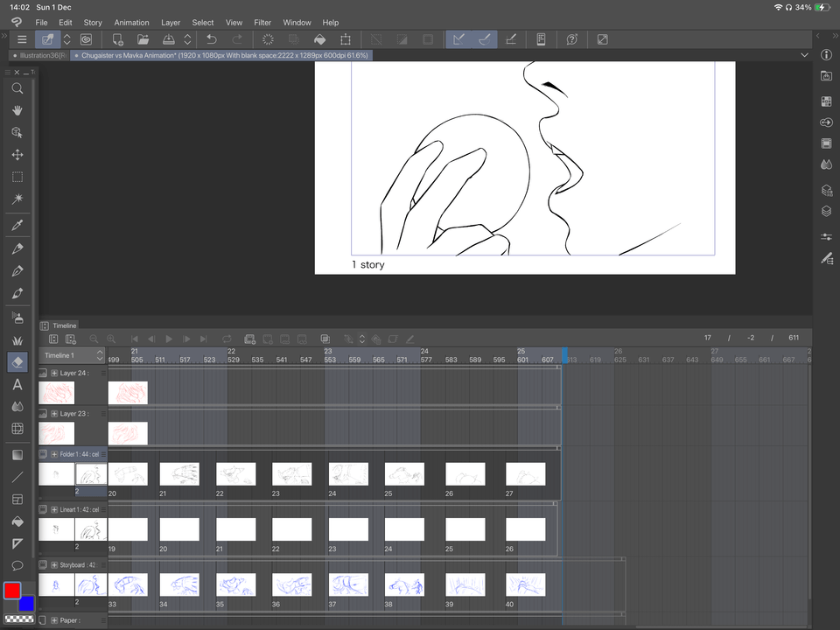This screenshot has width=840, height=630.
Task: Expand the Layer 24 track
Action: tap(54, 373)
